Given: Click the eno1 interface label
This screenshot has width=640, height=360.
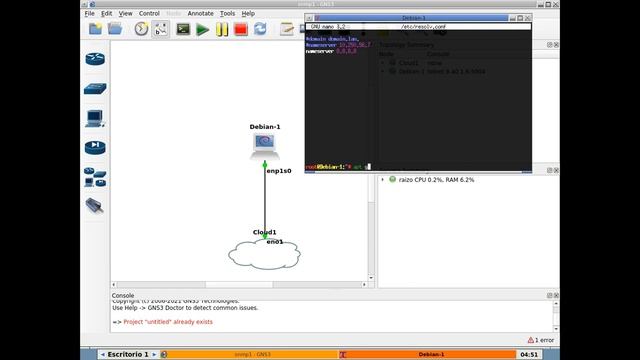Looking at the screenshot, I should (x=275, y=242).
